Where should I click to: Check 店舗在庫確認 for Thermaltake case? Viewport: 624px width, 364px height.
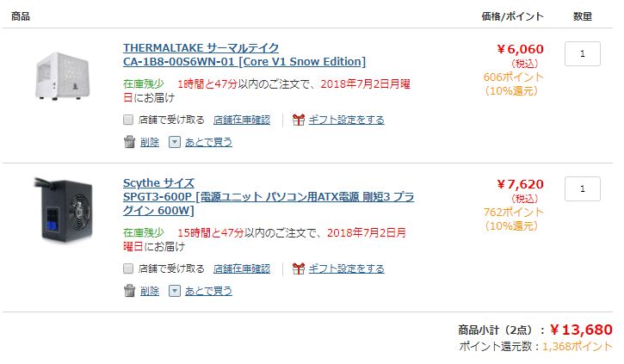[x=242, y=120]
